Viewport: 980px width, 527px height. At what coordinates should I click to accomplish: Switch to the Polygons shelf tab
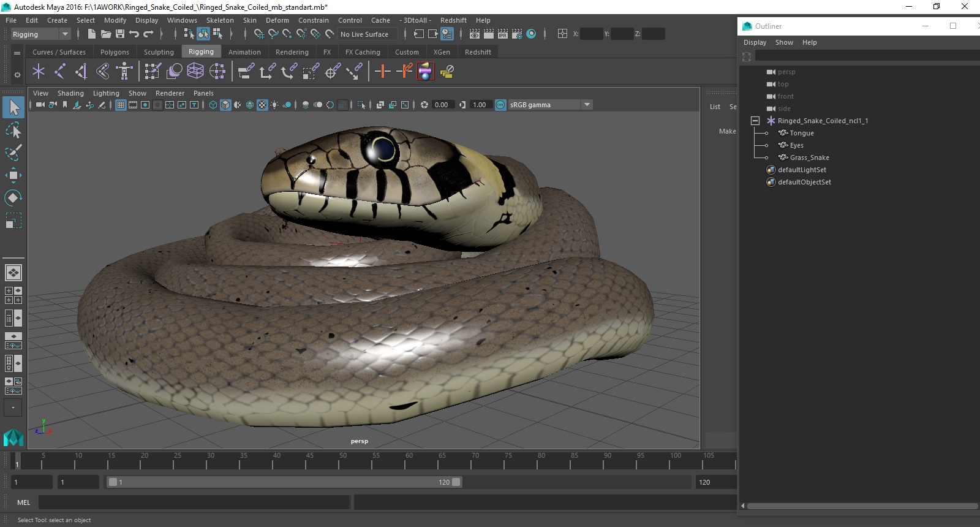(x=115, y=52)
